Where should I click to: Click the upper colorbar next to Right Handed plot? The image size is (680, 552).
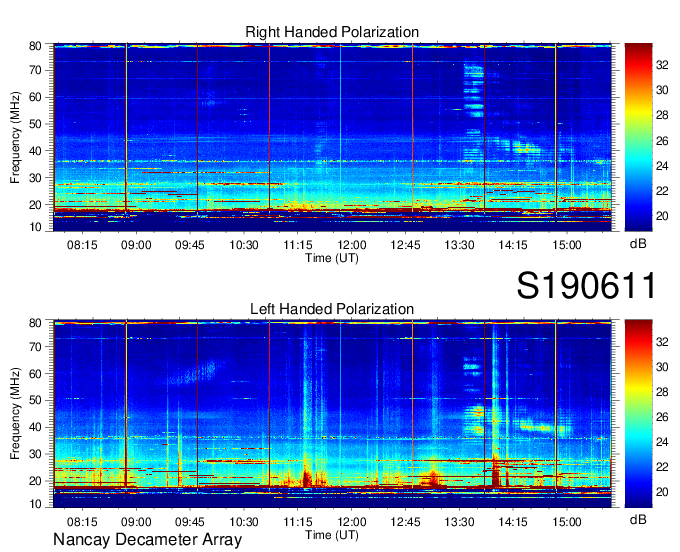[x=638, y=137]
